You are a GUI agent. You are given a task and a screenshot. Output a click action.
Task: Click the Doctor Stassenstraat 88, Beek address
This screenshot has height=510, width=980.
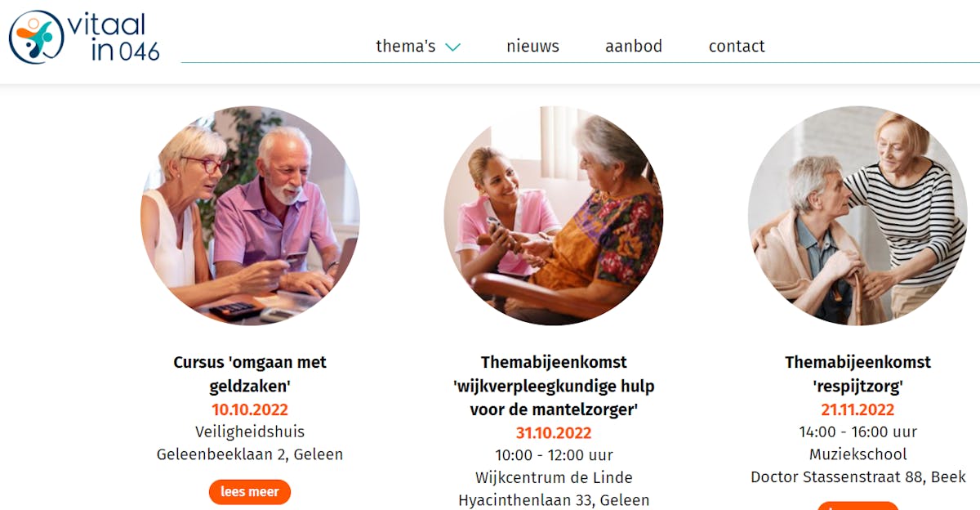pyautogui.click(x=858, y=477)
